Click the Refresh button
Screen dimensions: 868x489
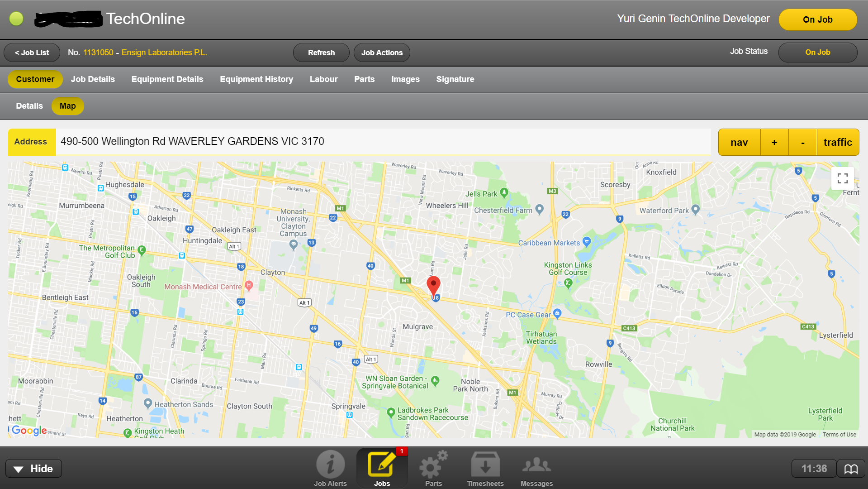tap(321, 53)
